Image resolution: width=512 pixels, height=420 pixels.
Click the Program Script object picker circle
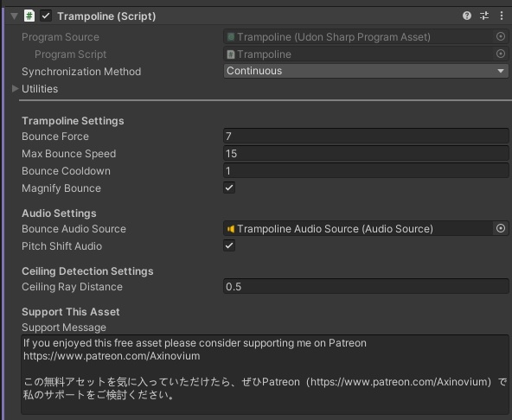tap(501, 54)
